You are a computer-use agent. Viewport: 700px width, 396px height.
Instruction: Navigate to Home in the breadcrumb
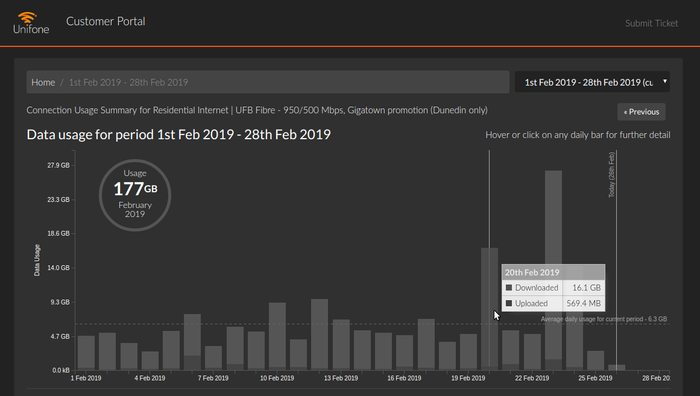pos(43,82)
